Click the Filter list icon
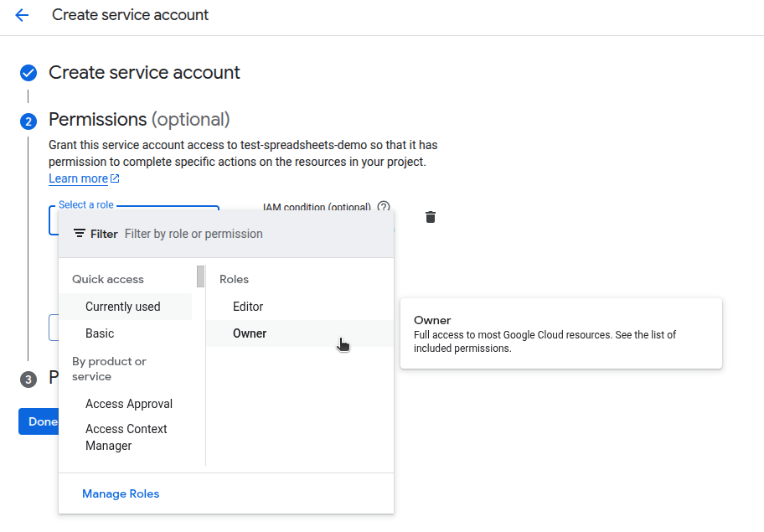Screen dimensions: 764x532 tap(80, 234)
